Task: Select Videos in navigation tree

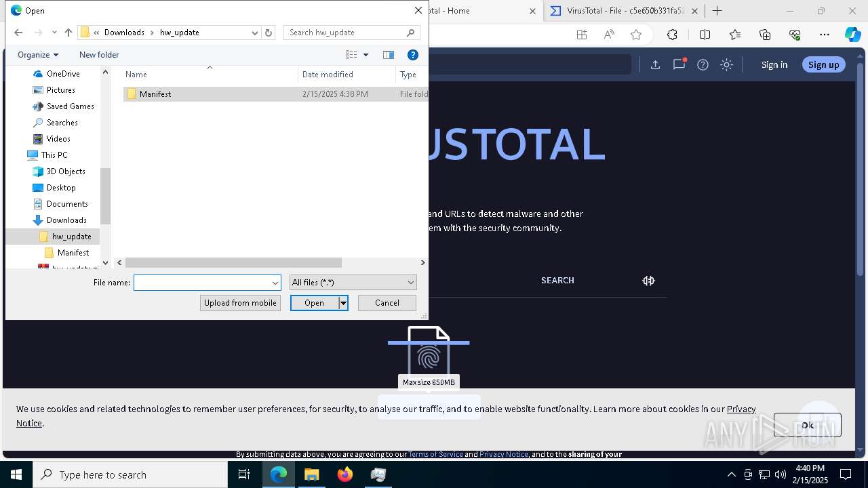Action: [58, 139]
